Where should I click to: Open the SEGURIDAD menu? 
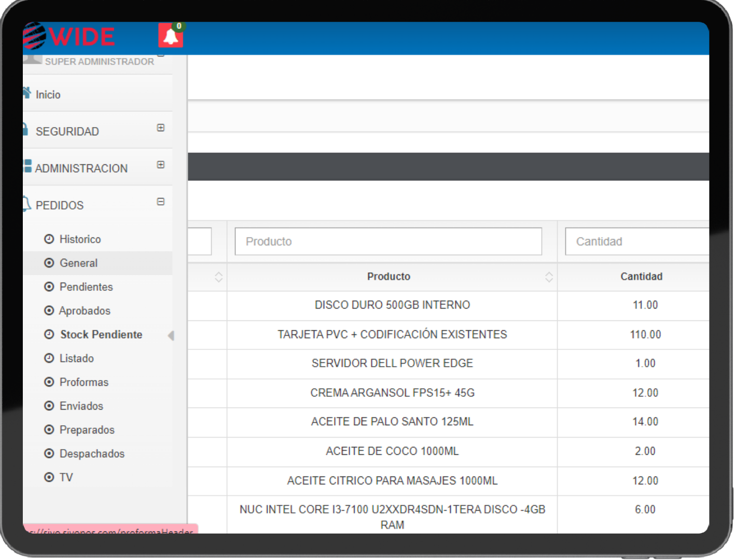pyautogui.click(x=67, y=131)
